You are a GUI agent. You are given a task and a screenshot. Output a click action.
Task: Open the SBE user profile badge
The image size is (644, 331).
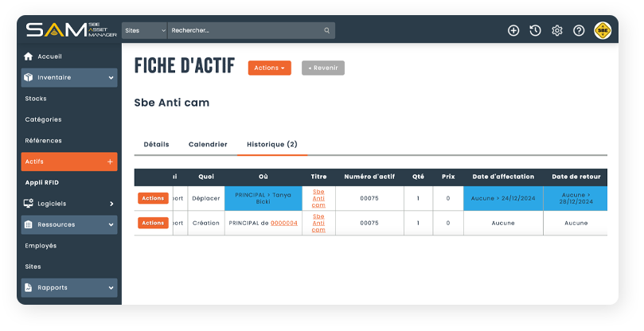click(603, 30)
